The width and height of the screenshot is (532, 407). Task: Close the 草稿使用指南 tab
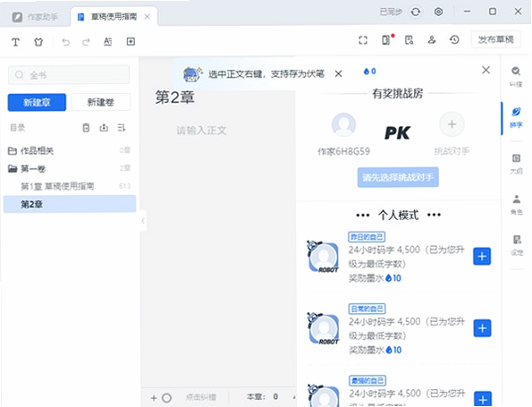pyautogui.click(x=148, y=17)
